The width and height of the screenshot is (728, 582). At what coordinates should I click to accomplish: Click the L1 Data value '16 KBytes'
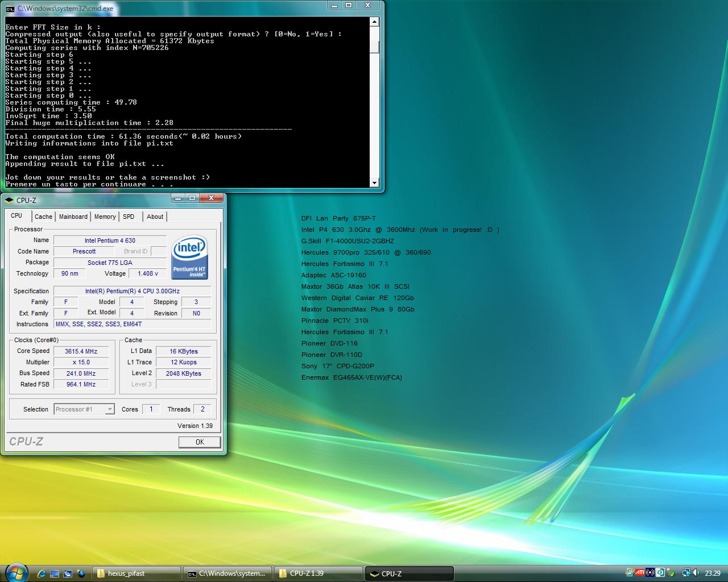[x=184, y=351]
